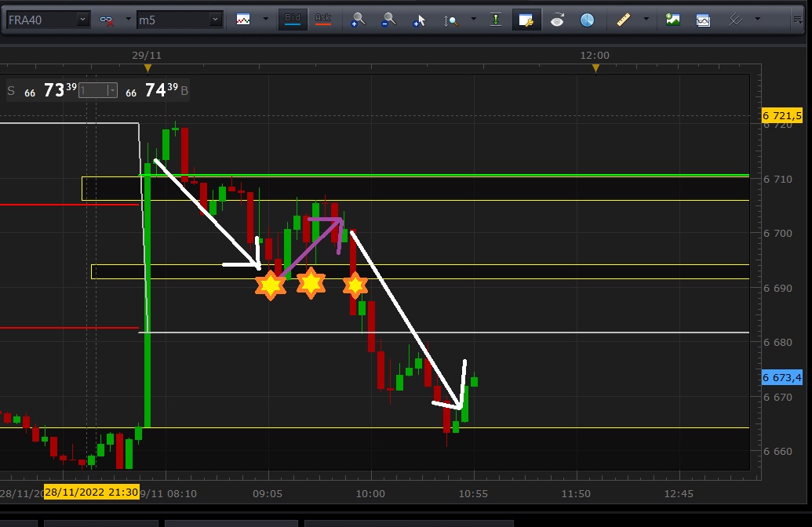
Task: Click the 09:05 time axis label
Action: (x=268, y=494)
